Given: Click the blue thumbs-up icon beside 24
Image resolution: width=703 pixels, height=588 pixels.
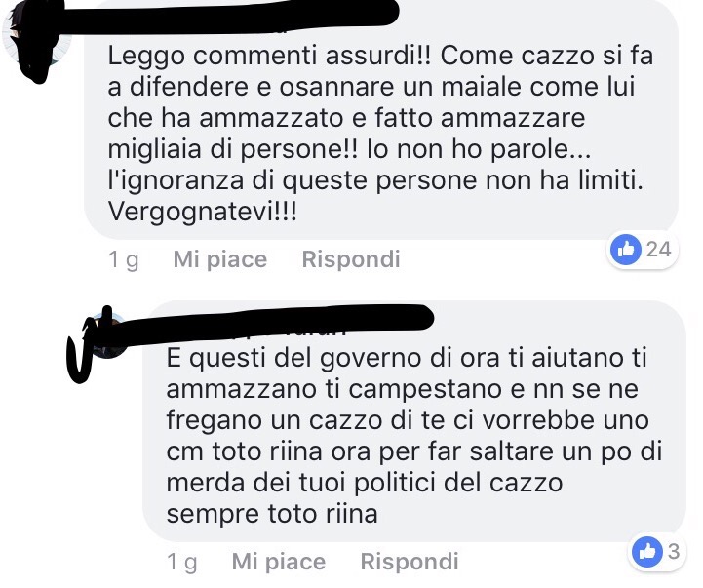Looking at the screenshot, I should pyautogui.click(x=626, y=249).
